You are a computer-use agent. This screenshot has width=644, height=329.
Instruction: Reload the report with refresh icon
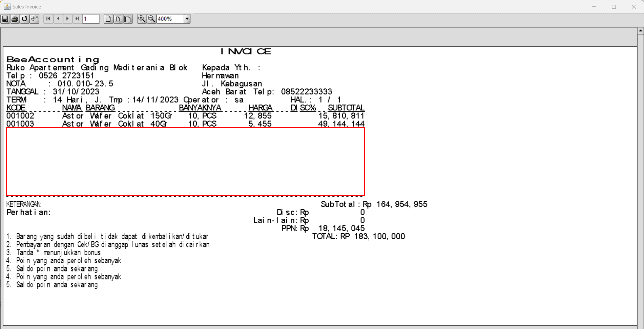pos(24,19)
